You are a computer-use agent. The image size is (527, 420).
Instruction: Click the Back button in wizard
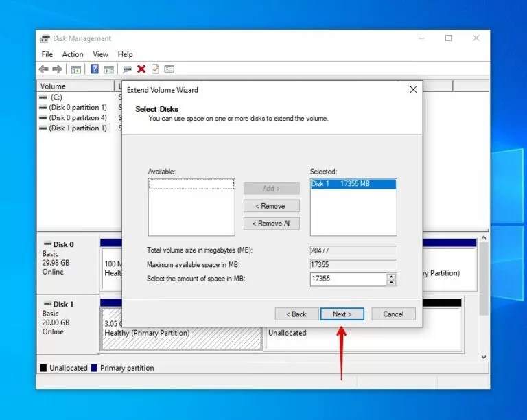click(x=296, y=314)
